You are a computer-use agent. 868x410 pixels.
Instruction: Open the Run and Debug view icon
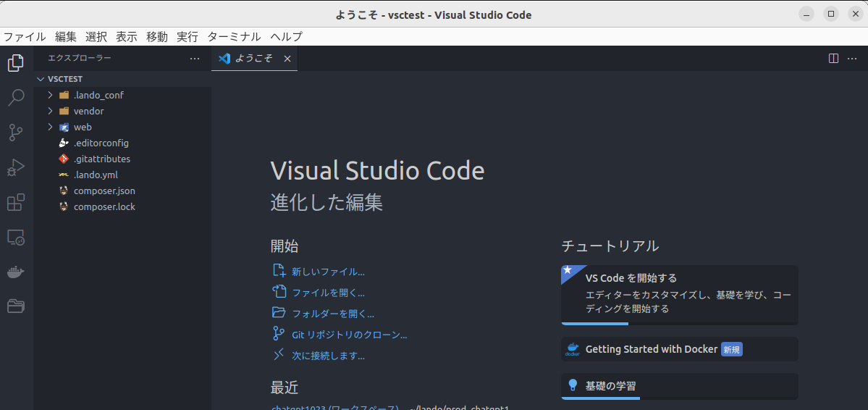pos(15,167)
